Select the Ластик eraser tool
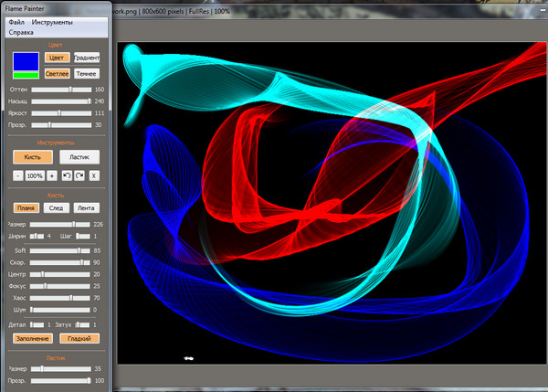Screen dimensions: 548x392 click(79, 156)
